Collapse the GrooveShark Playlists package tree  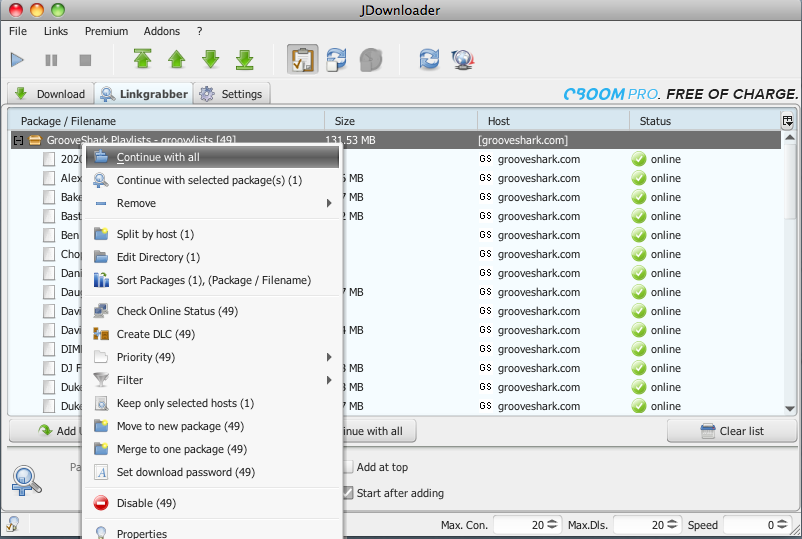tap(18, 141)
